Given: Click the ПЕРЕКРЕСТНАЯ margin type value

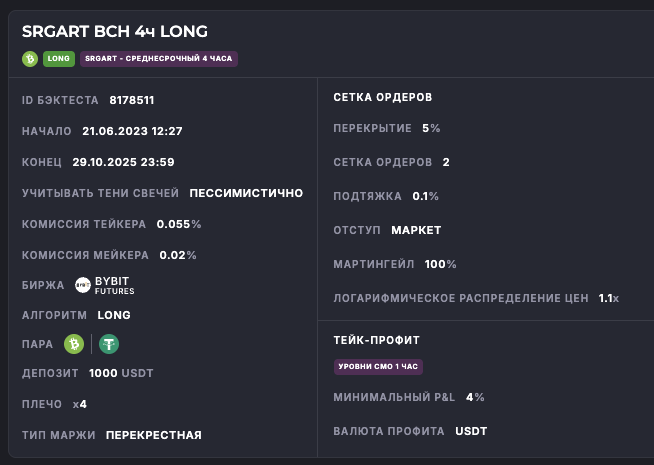Looking at the screenshot, I should [x=154, y=435].
